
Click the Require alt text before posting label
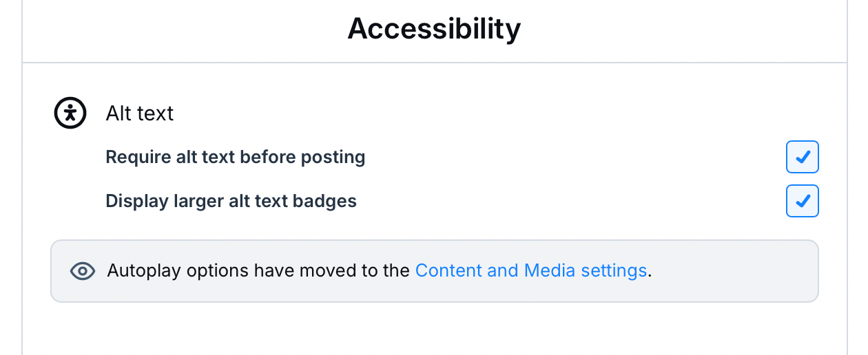point(235,158)
